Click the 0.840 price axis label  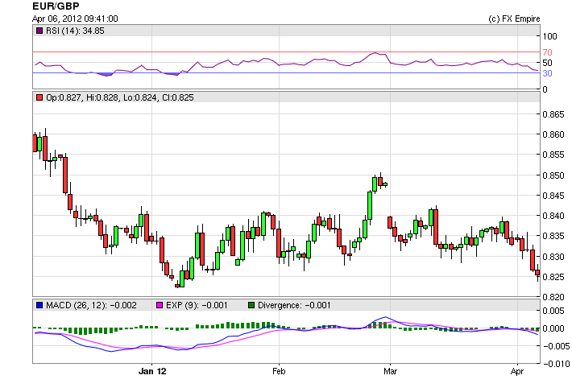click(553, 216)
